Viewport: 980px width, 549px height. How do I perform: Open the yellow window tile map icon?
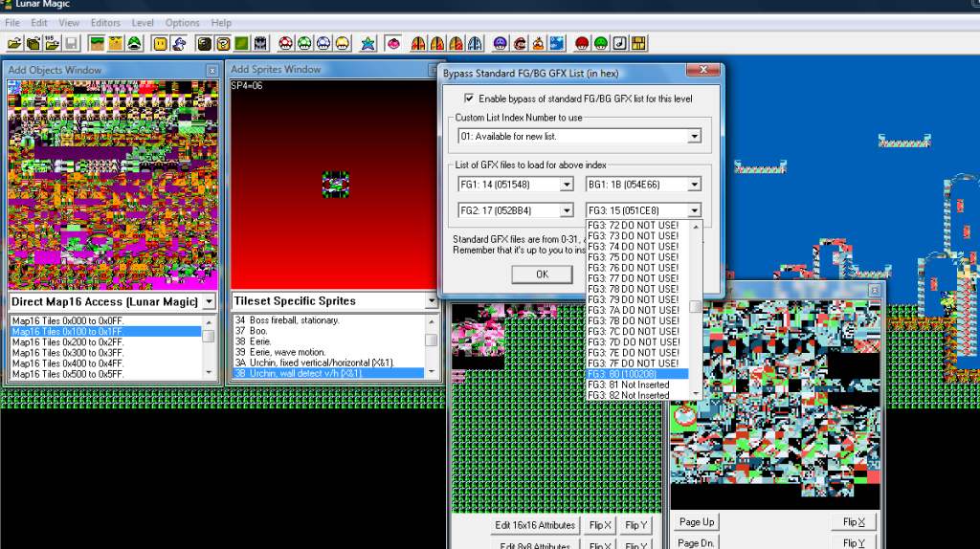coord(638,44)
